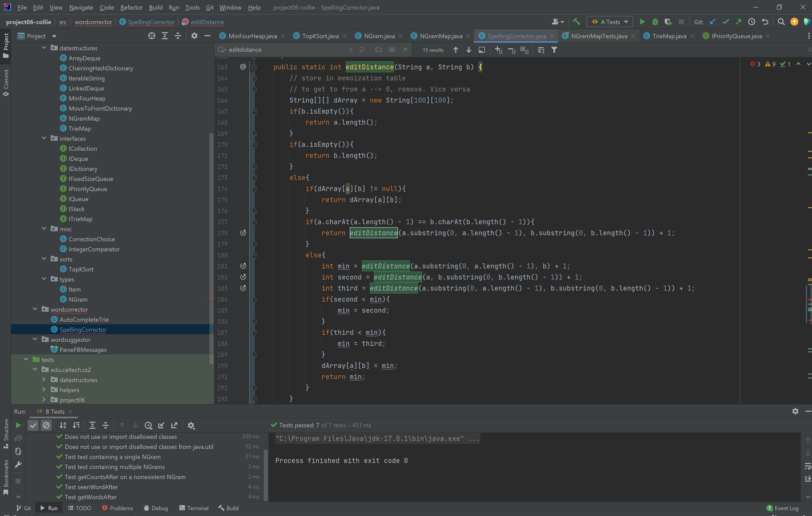
Task: Expand the helpers folder under tests
Action: coord(44,390)
